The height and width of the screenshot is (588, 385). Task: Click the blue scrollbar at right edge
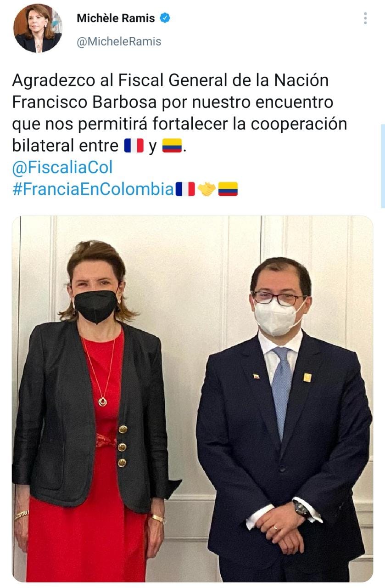(383, 166)
